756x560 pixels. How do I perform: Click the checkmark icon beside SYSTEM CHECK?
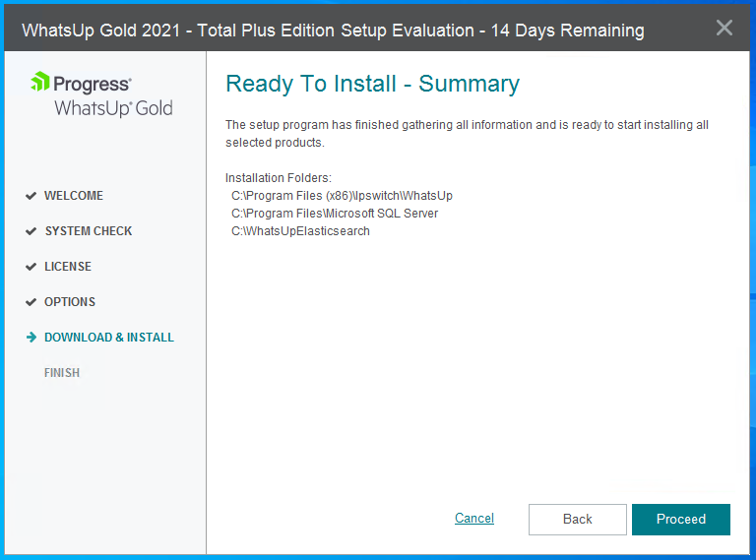[31, 231]
